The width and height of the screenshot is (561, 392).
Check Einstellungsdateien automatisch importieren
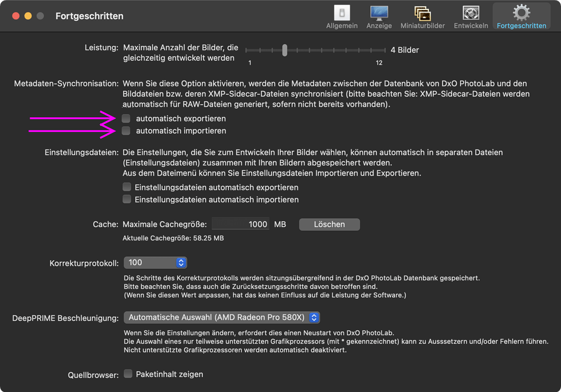127,199
